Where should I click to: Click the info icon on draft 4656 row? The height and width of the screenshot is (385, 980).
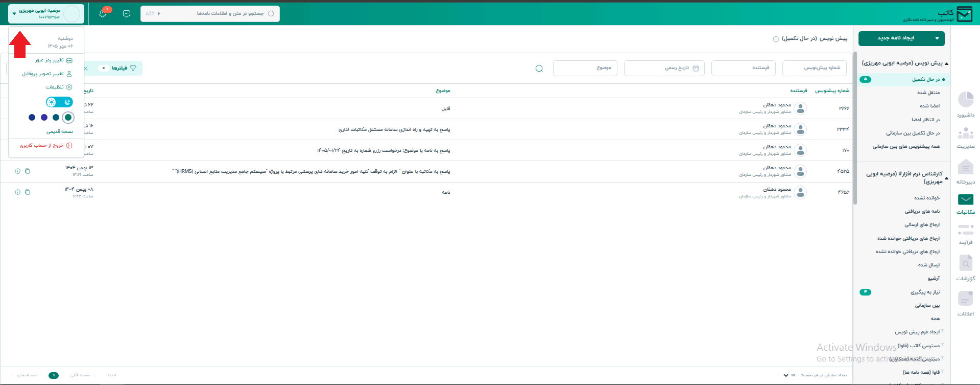click(18, 192)
